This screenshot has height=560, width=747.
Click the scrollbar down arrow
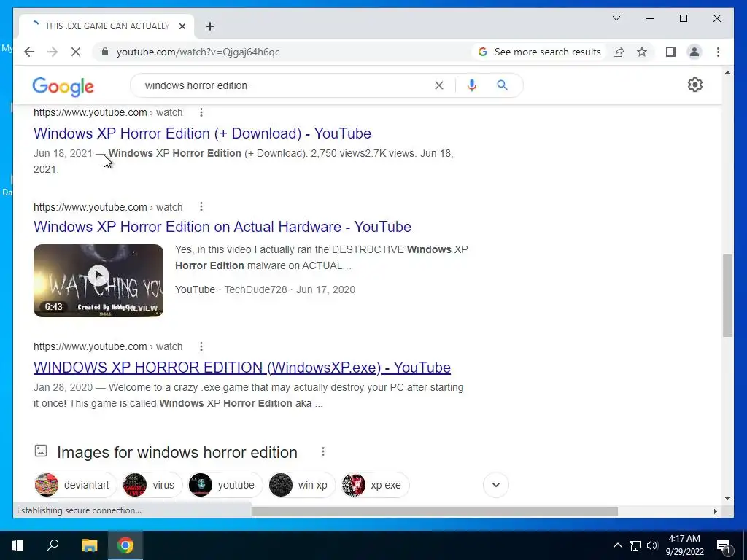point(727,499)
